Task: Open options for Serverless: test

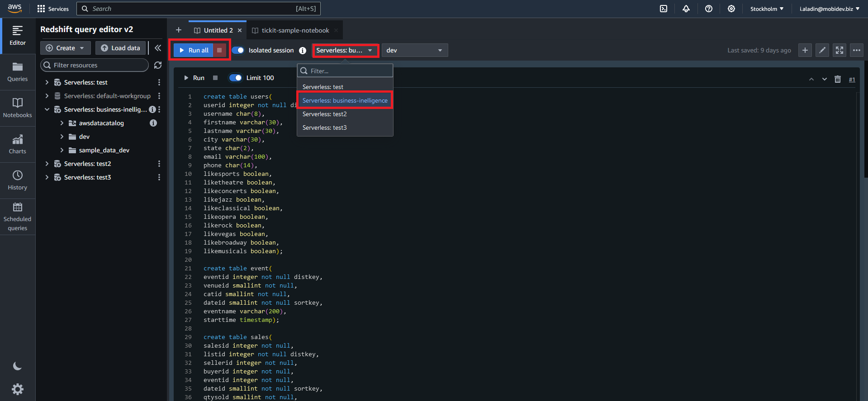Action: pos(159,82)
